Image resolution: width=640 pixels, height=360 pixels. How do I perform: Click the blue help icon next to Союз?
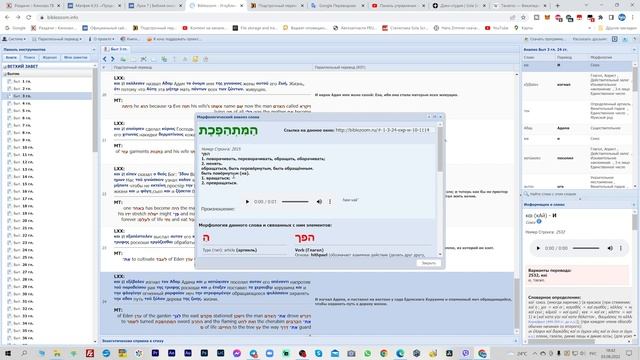click(539, 222)
